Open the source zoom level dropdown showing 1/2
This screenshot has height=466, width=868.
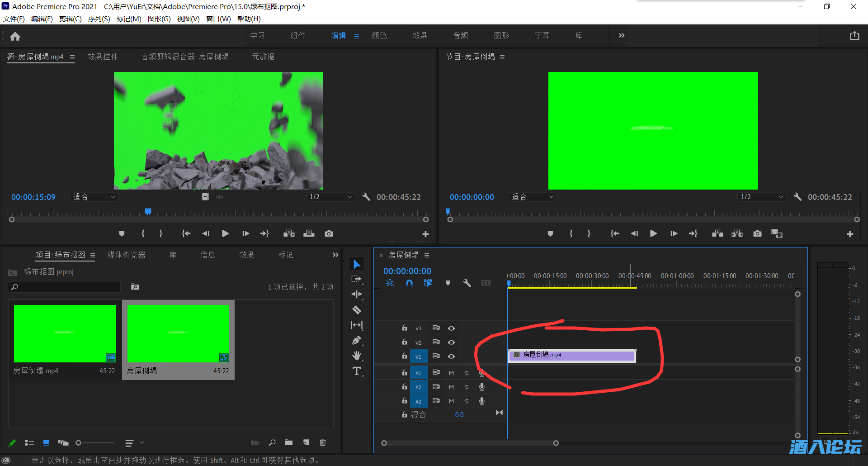[330, 197]
